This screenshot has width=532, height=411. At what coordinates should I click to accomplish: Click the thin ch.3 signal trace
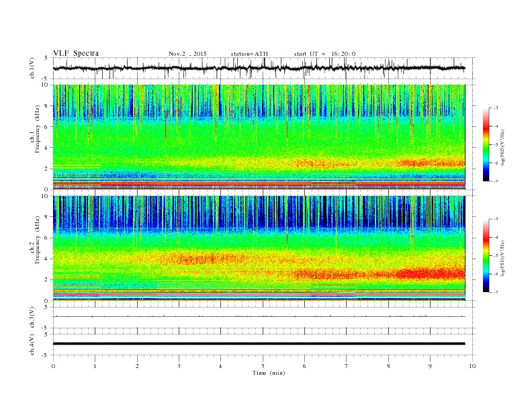coord(259,316)
